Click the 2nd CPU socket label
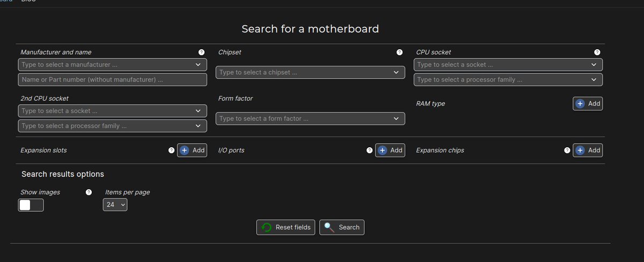Screen dimensions: 644x262 coord(45,99)
